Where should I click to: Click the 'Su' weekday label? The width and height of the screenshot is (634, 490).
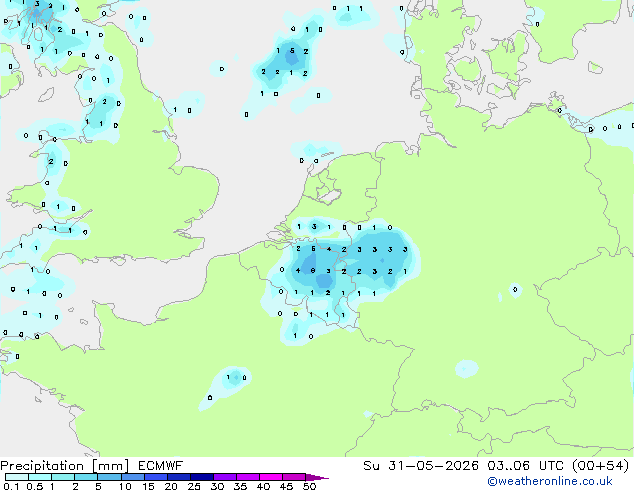click(x=371, y=466)
